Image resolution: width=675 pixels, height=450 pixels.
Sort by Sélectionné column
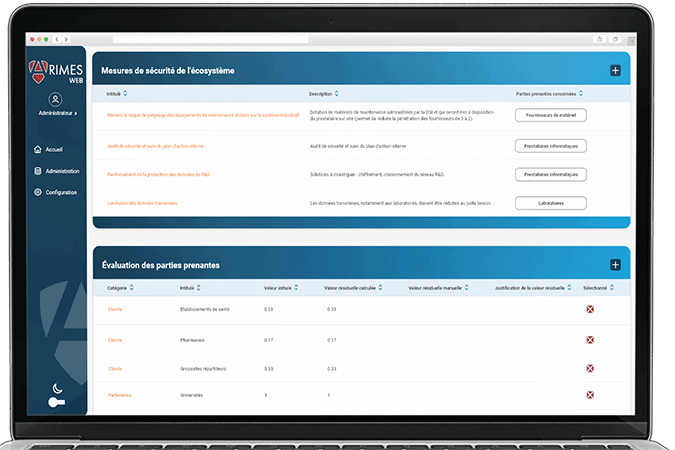click(612, 288)
